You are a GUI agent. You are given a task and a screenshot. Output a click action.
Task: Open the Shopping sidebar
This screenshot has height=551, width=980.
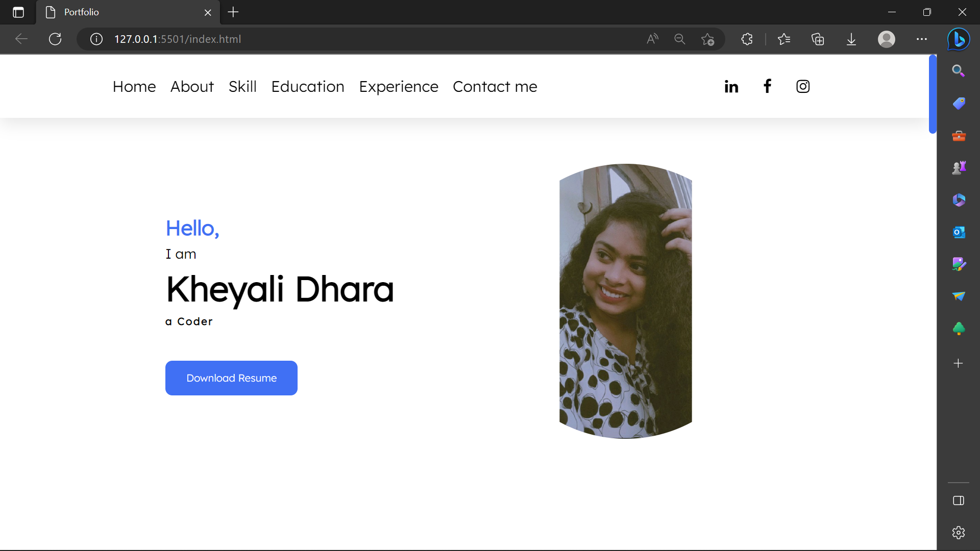[x=958, y=103]
